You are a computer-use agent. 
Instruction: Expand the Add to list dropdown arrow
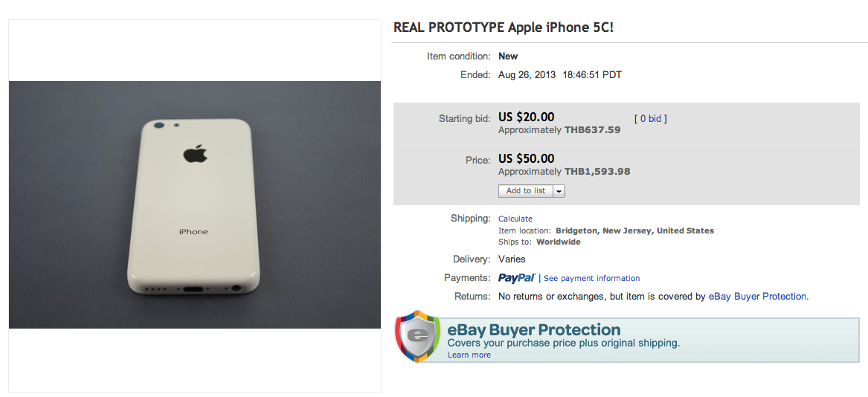[x=559, y=191]
